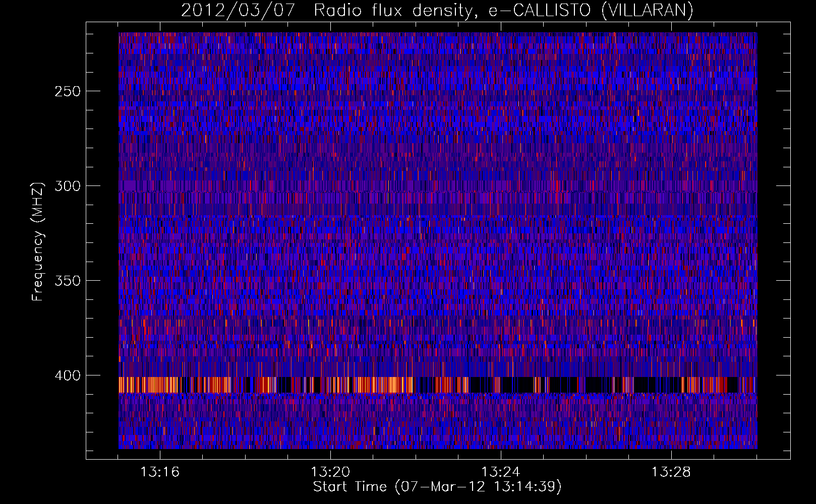816x504 pixels.
Task: Click the 13:20 time tick label
Action: click(330, 472)
